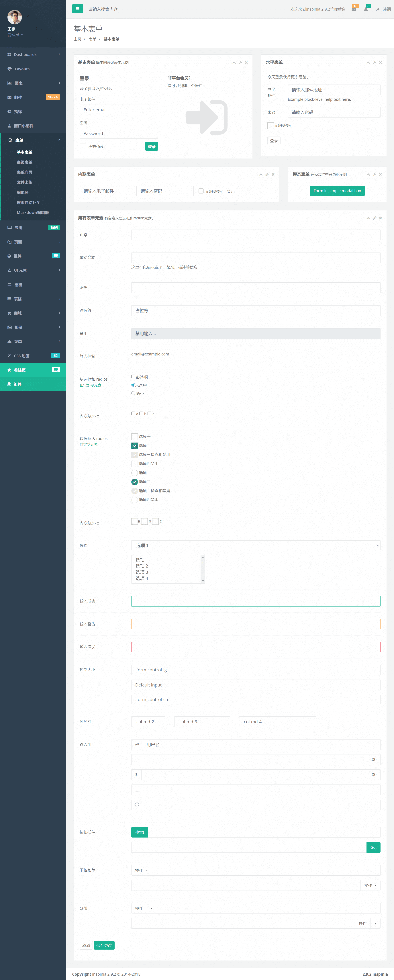This screenshot has width=394, height=980.
Task: Check the custom 选项一 checkbox
Action: tap(135, 437)
